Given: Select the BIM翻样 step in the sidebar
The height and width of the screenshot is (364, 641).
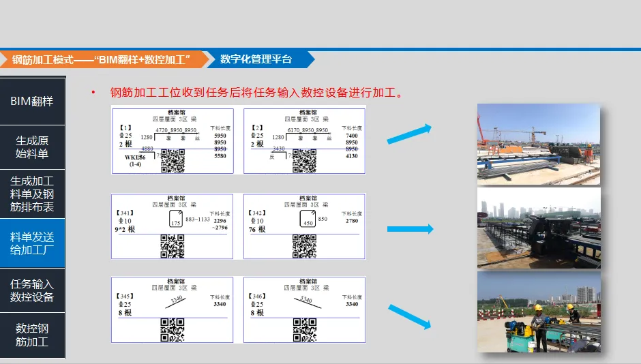Looking at the screenshot, I should 32,101.
